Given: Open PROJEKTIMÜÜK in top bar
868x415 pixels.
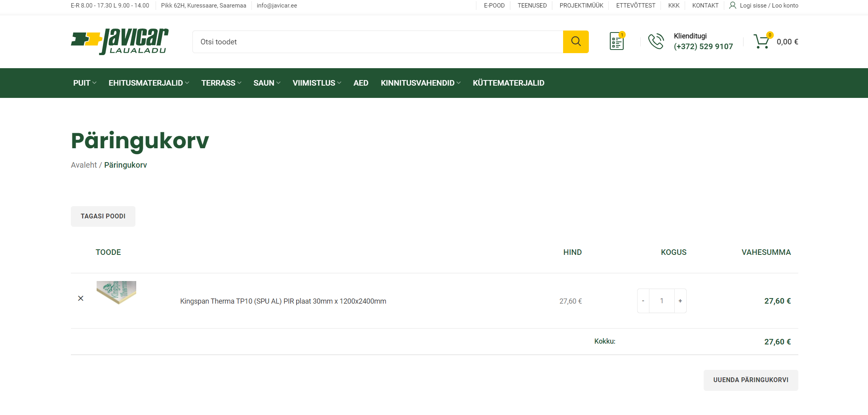Looking at the screenshot, I should point(581,6).
